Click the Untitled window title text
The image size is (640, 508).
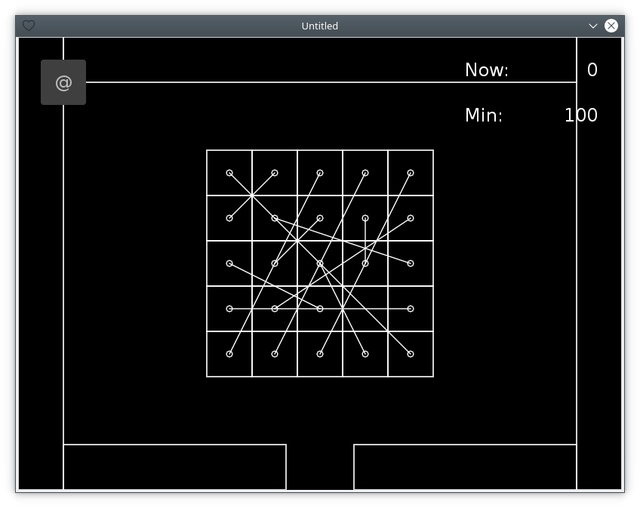click(x=320, y=26)
